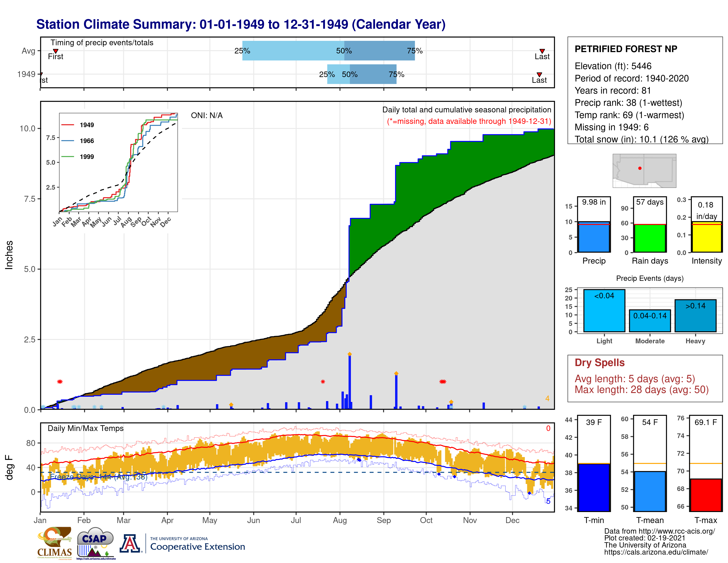Click the orange diamond atop the August precip spike
The image size is (728, 563).
tap(349, 354)
